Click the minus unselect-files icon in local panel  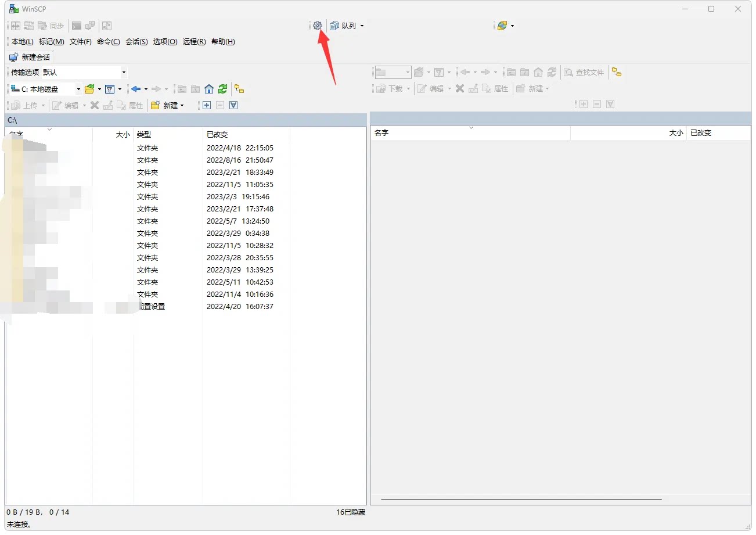point(220,105)
